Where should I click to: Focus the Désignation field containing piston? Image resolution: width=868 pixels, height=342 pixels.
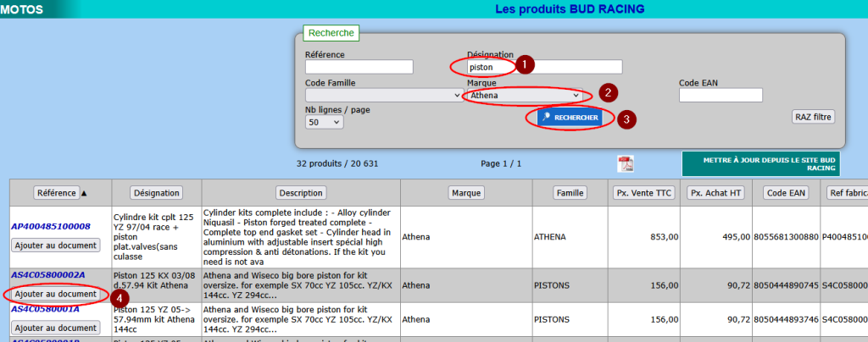pyautogui.click(x=545, y=67)
